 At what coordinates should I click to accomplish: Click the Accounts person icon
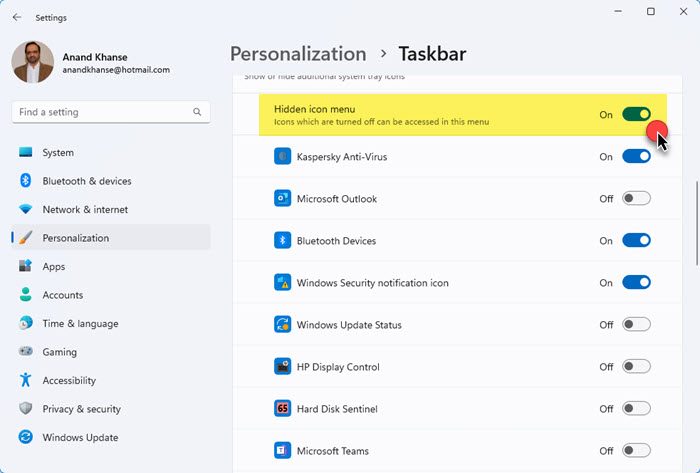tap(26, 295)
